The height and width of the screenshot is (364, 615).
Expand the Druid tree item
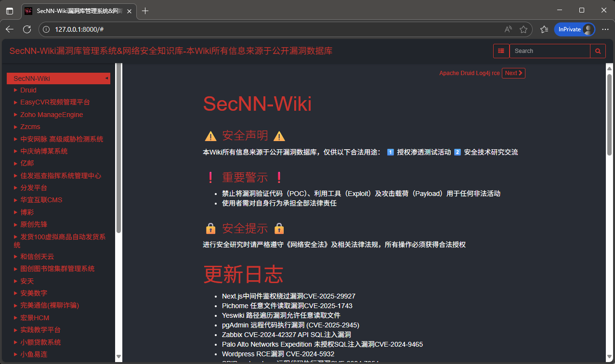(25, 90)
